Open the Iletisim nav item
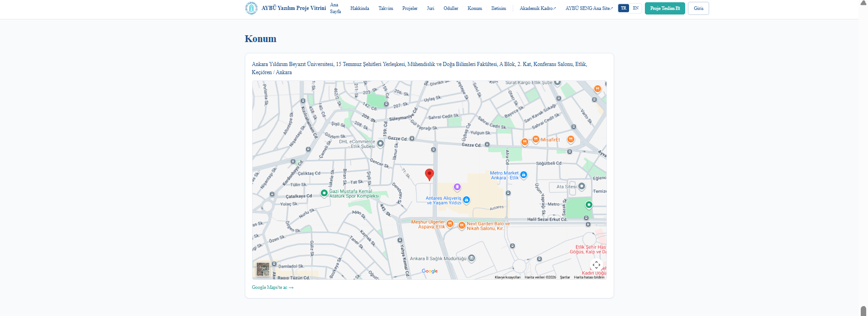The width and height of the screenshot is (868, 316). pyautogui.click(x=499, y=8)
